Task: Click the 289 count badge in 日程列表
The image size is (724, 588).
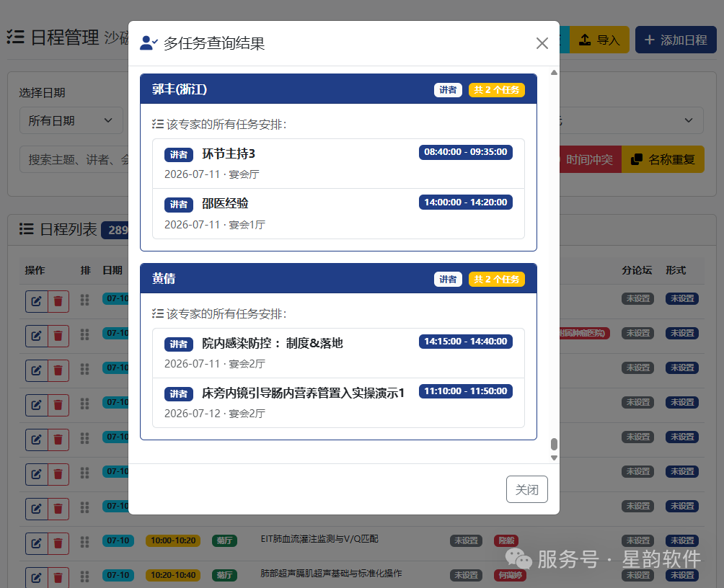Action: click(x=115, y=230)
